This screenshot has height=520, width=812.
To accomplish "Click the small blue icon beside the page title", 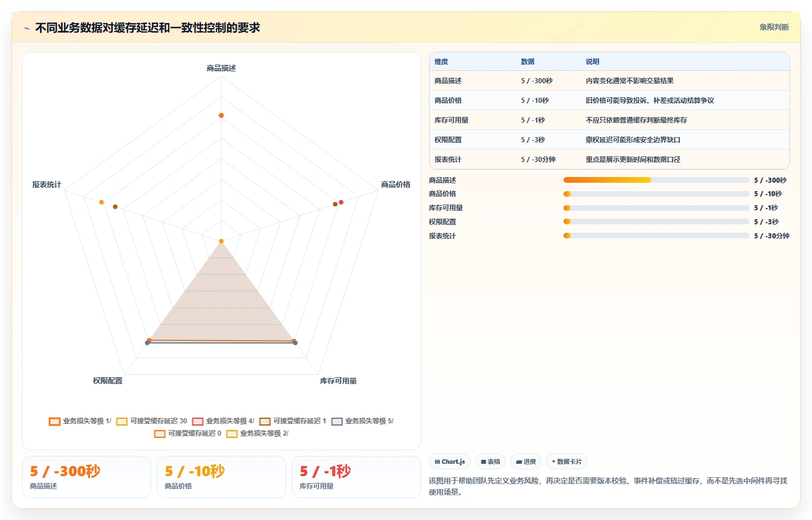I will pyautogui.click(x=26, y=28).
